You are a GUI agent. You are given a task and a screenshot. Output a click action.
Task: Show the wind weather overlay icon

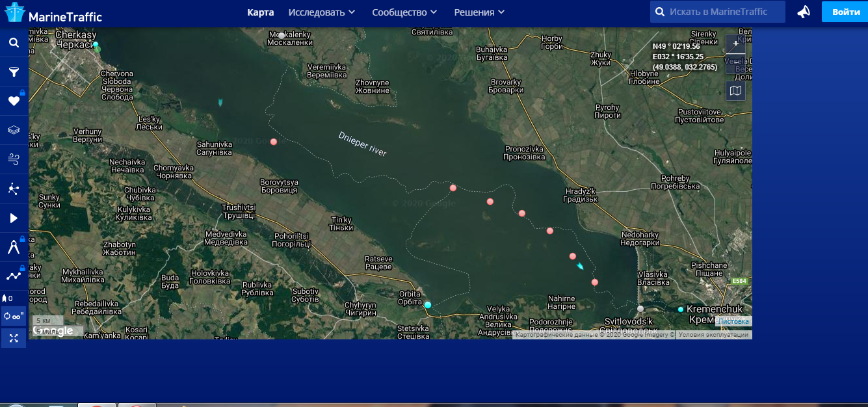pyautogui.click(x=14, y=159)
